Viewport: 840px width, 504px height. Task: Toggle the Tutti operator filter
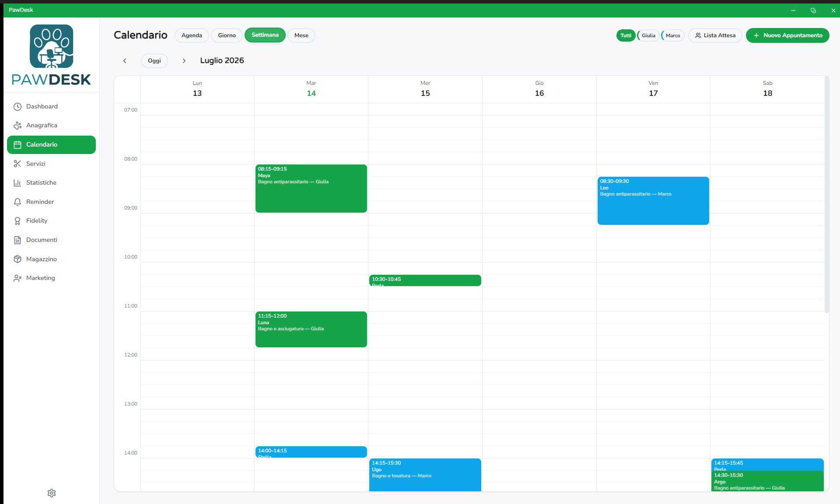tap(626, 35)
